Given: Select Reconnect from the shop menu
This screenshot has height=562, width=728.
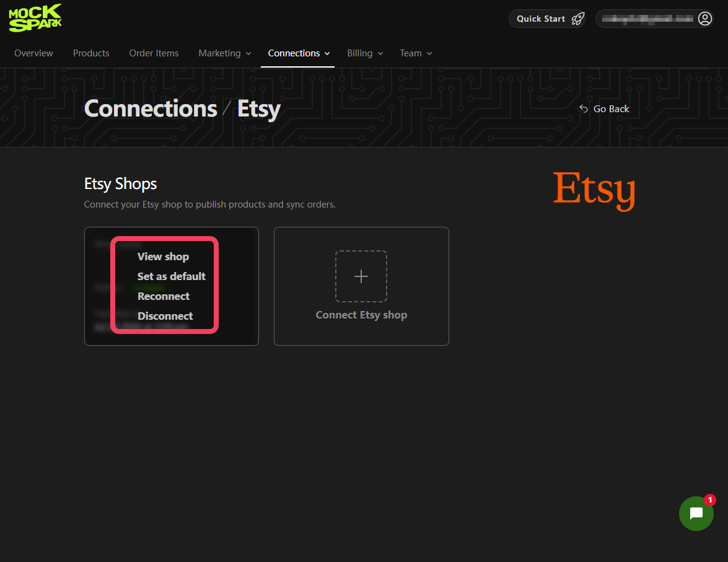Looking at the screenshot, I should coord(164,296).
